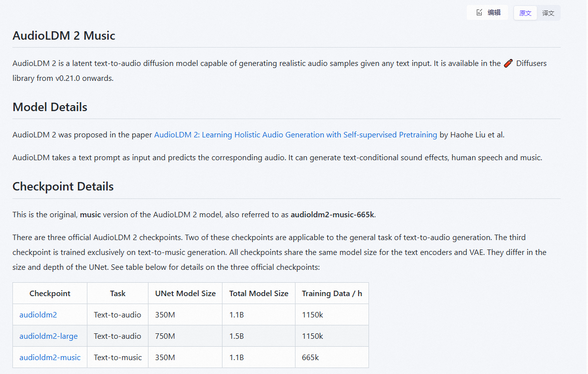Screen dimensions: 588x374
Task: Click the UNet Model Size column header
Action: click(185, 294)
